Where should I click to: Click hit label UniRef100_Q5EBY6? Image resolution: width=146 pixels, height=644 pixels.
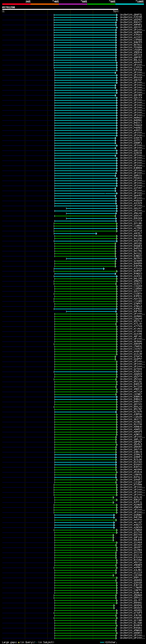click(x=131, y=53)
